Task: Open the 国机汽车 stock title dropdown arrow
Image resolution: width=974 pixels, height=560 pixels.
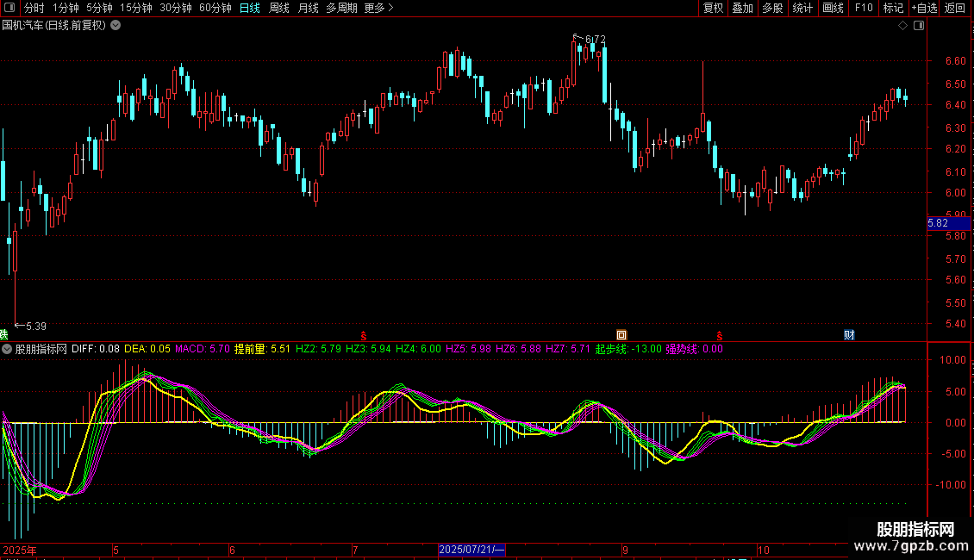Action: point(116,26)
